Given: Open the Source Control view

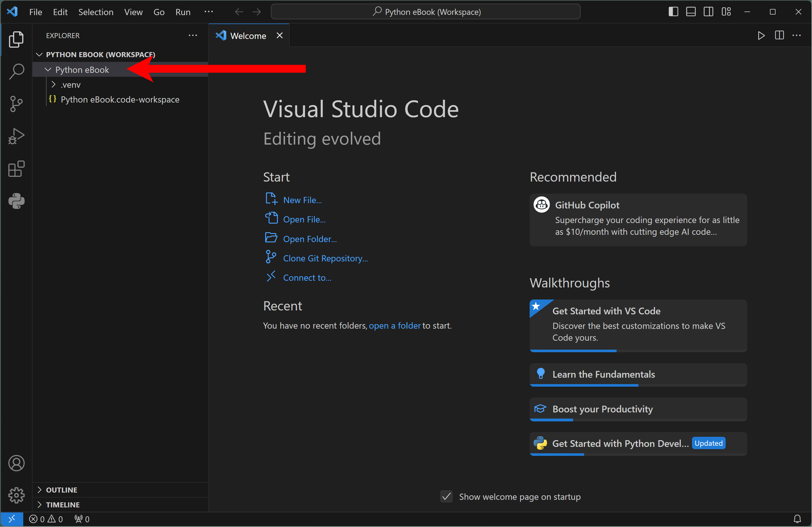Looking at the screenshot, I should [x=16, y=104].
